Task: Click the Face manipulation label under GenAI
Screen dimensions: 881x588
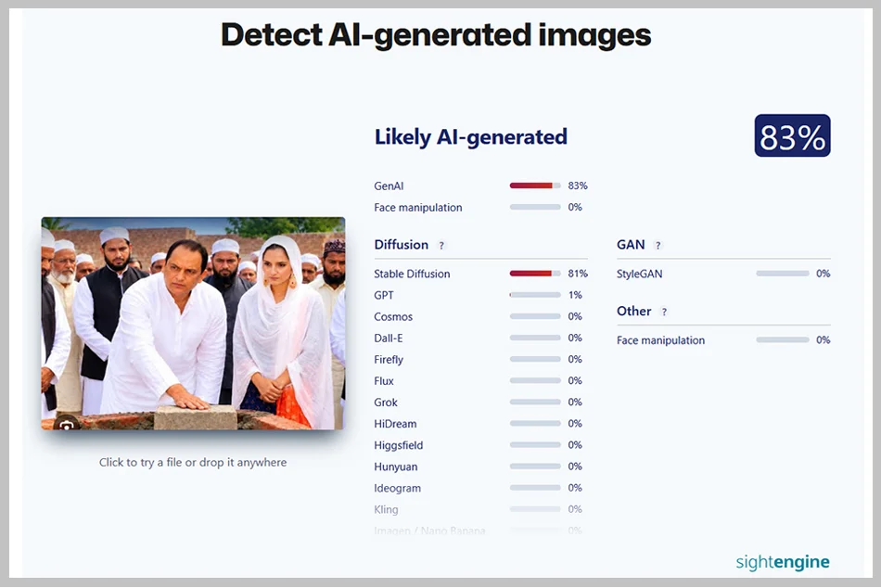Action: (418, 208)
